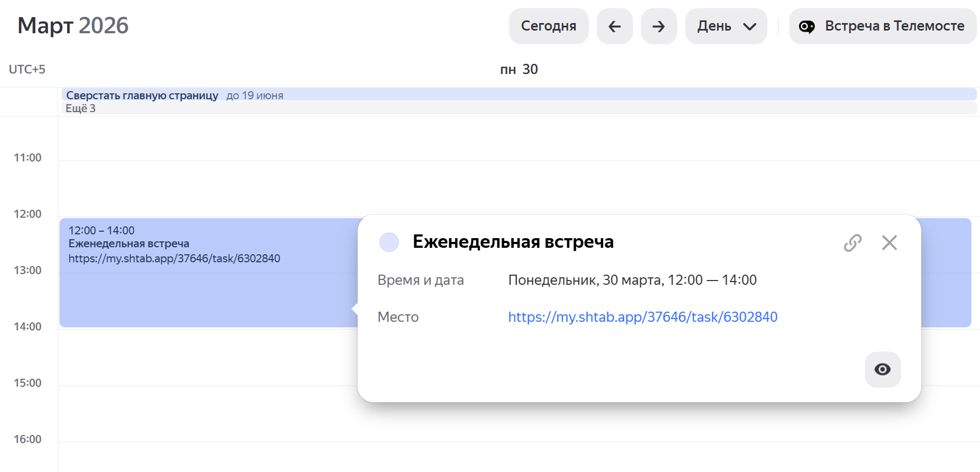The width and height of the screenshot is (980, 472).
Task: Open Сверстать главную страницу all-day task
Action: coord(142,95)
